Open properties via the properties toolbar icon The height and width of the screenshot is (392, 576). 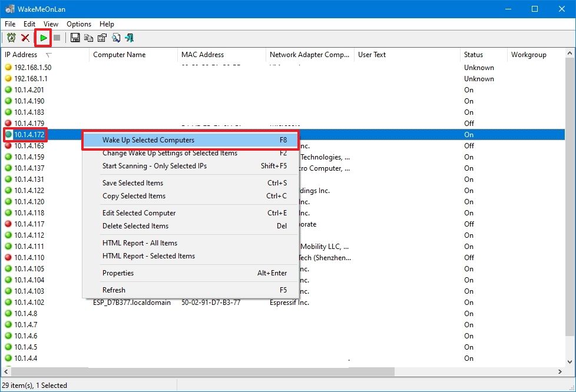click(101, 37)
